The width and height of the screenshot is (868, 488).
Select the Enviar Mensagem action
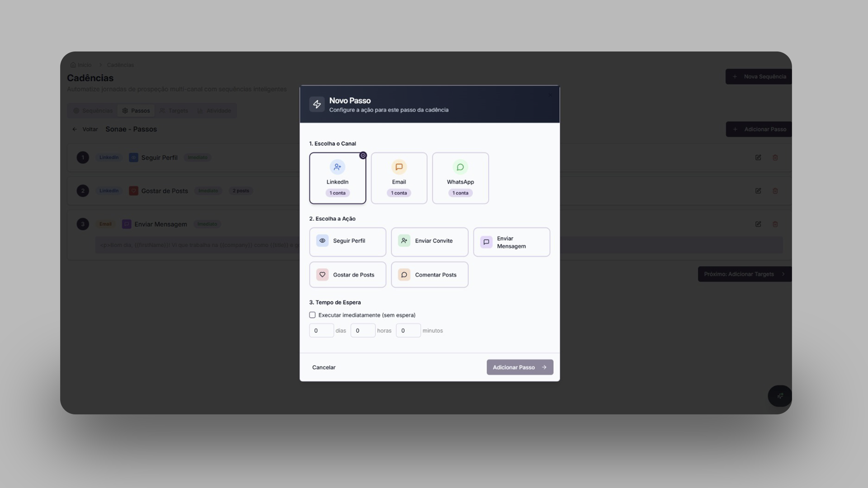[511, 242]
